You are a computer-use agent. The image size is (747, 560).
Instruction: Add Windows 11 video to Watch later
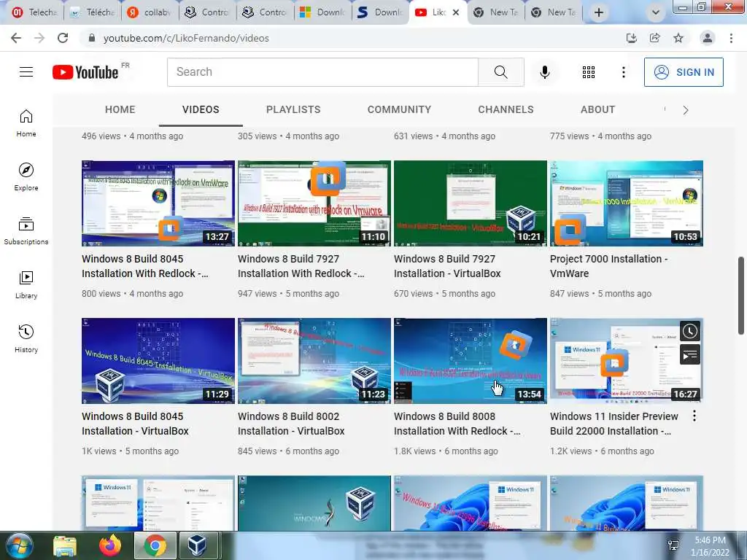(x=690, y=332)
